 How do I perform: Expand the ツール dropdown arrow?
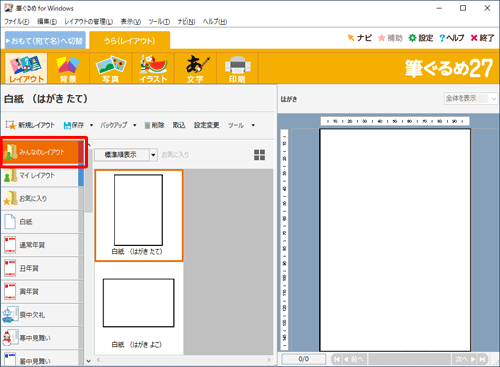pos(253,125)
